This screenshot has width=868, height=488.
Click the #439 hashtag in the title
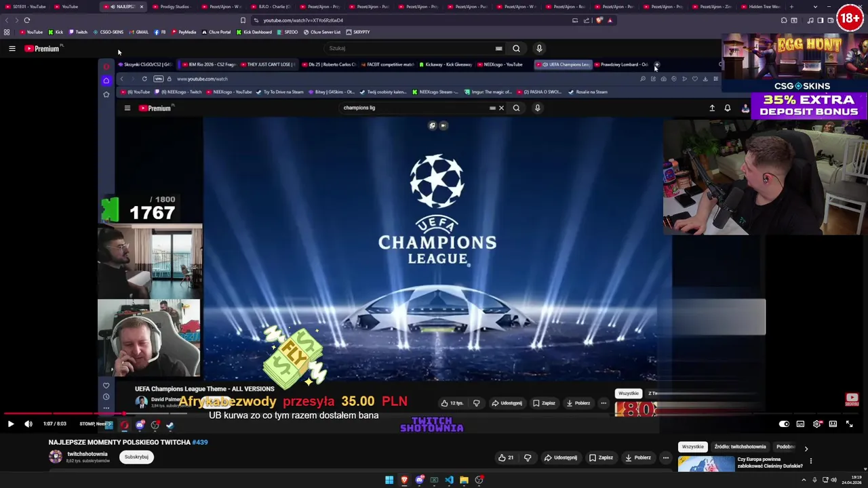click(x=199, y=442)
